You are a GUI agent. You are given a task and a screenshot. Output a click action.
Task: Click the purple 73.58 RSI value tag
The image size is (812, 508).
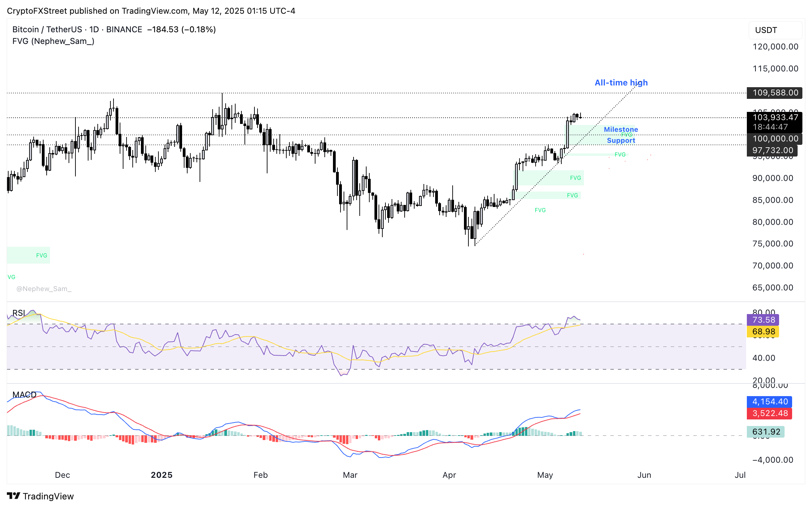click(763, 320)
